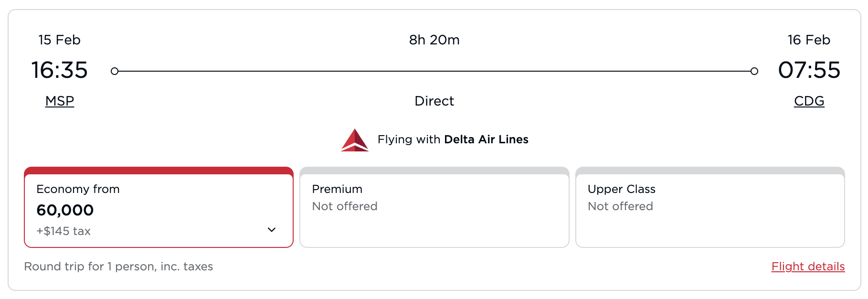Open the MSP airport link
868x299 pixels.
coord(59,101)
